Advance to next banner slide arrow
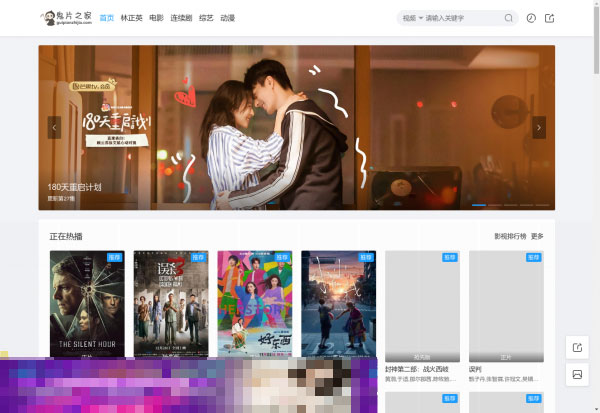The width and height of the screenshot is (600, 413). coord(539,127)
